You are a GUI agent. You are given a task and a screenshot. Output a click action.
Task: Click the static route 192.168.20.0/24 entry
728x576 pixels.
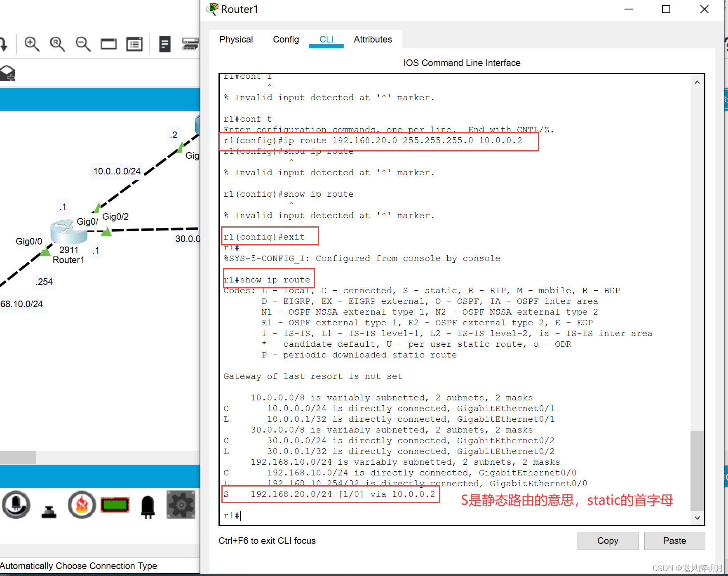point(329,494)
